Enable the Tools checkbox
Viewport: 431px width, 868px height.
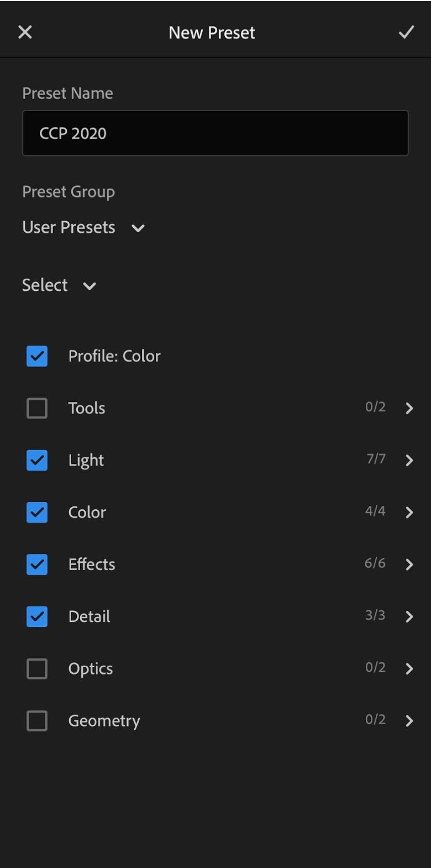(37, 408)
